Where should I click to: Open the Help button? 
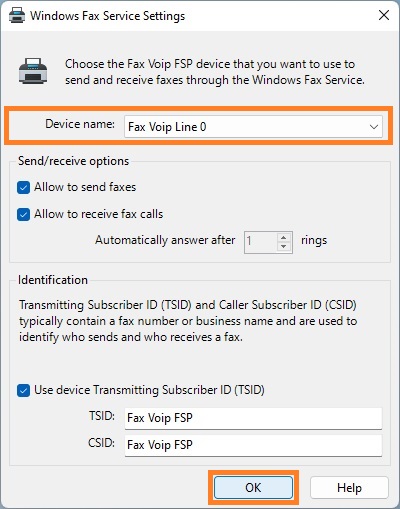pos(349,488)
